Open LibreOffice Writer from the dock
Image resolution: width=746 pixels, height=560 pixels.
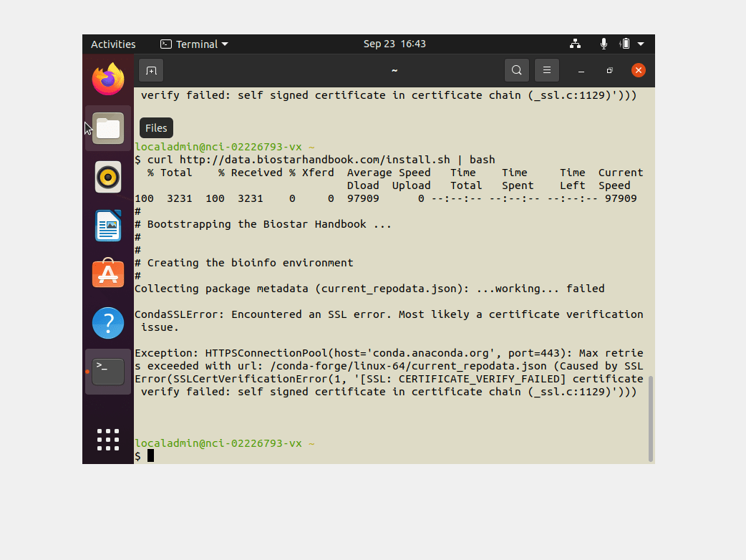tap(108, 225)
